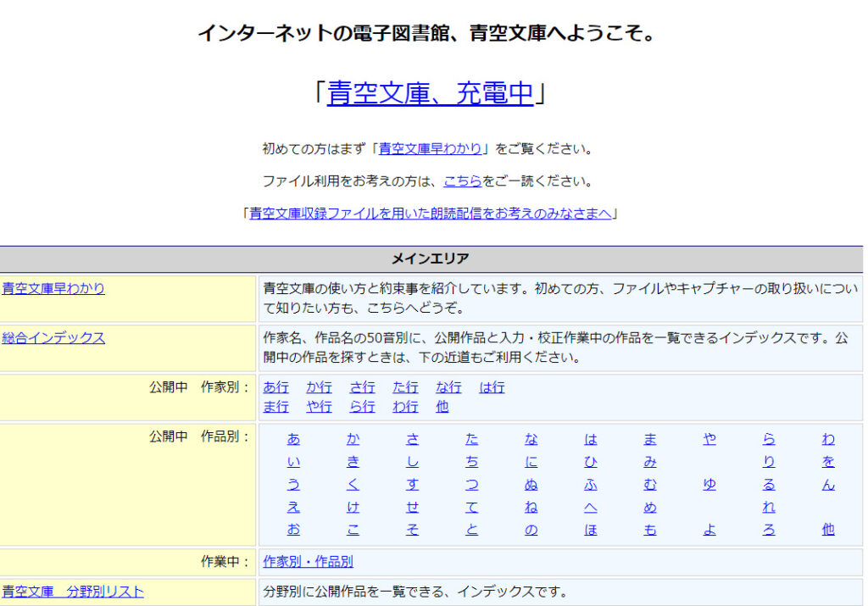Open works starting with け
The width and height of the screenshot is (868, 606).
pyautogui.click(x=353, y=508)
